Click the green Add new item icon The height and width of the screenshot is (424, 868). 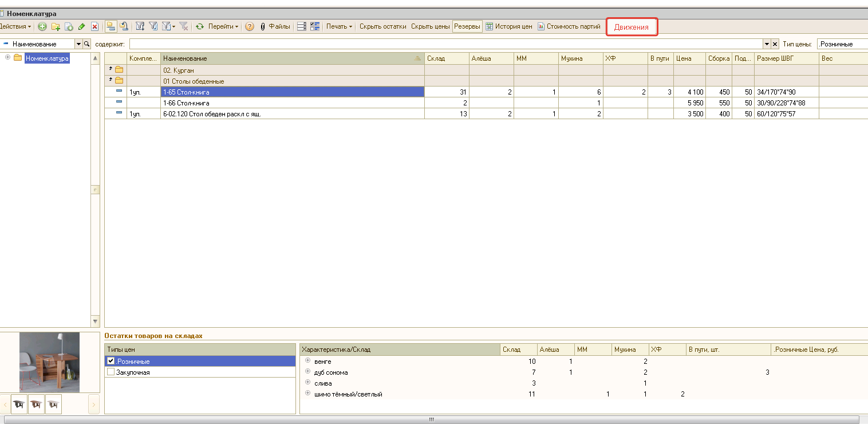click(x=42, y=26)
